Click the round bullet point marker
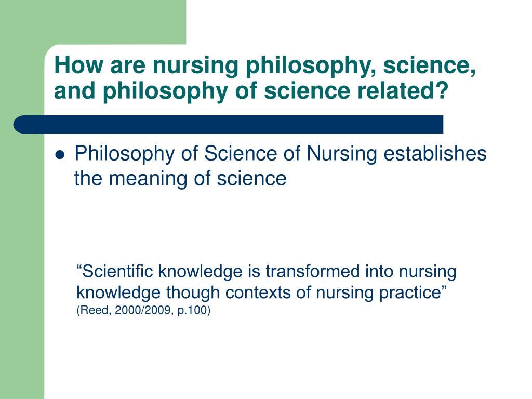Viewport: 532px width, 399px height. (59, 155)
